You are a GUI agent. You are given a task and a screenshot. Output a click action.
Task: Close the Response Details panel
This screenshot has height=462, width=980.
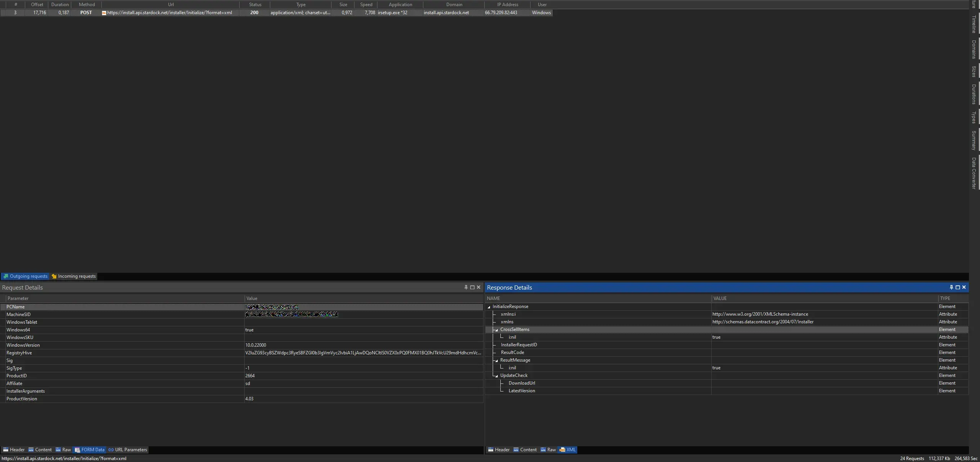coord(964,287)
